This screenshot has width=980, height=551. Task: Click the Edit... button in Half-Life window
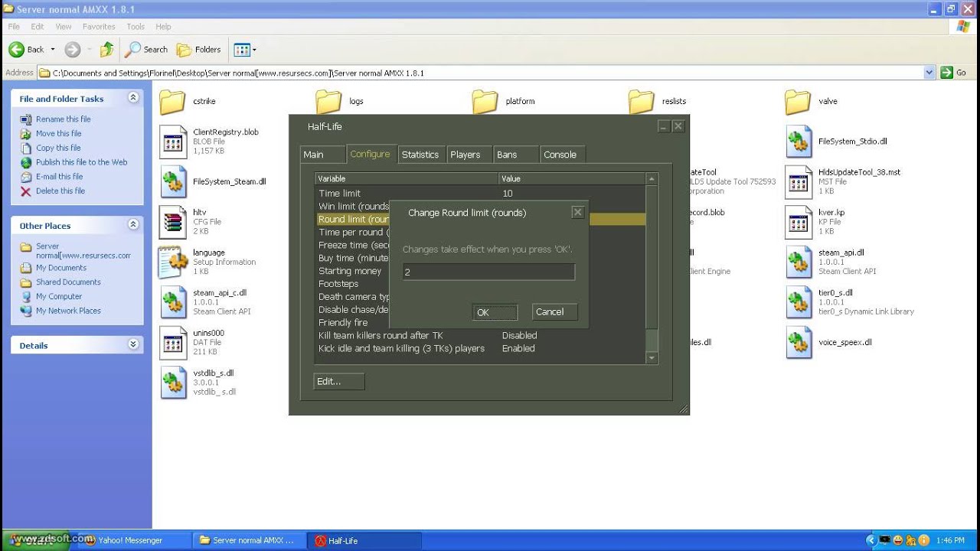pyautogui.click(x=339, y=381)
